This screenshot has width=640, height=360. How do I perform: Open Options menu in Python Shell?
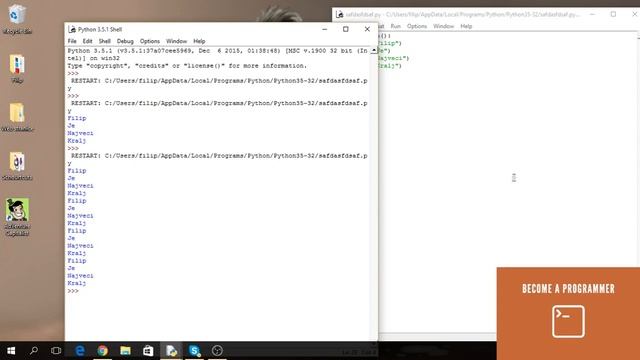point(150,41)
